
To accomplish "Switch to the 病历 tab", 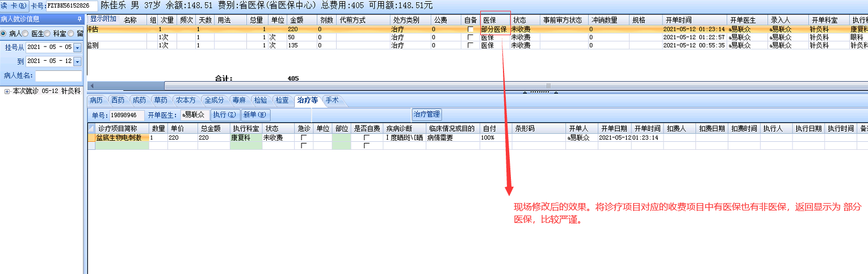I will [x=97, y=100].
